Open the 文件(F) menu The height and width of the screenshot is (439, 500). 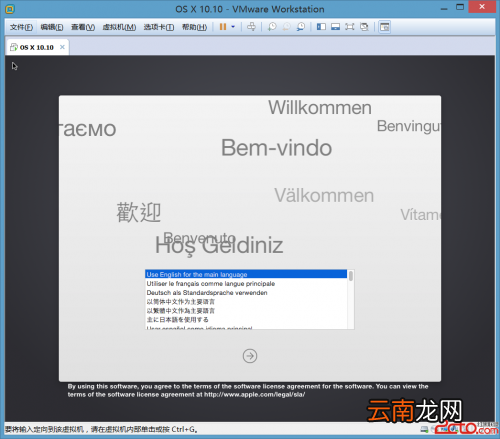(x=21, y=27)
